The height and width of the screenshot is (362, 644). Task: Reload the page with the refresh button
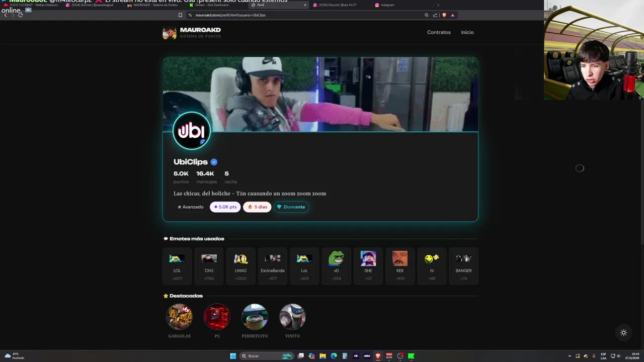pyautogui.click(x=21, y=15)
